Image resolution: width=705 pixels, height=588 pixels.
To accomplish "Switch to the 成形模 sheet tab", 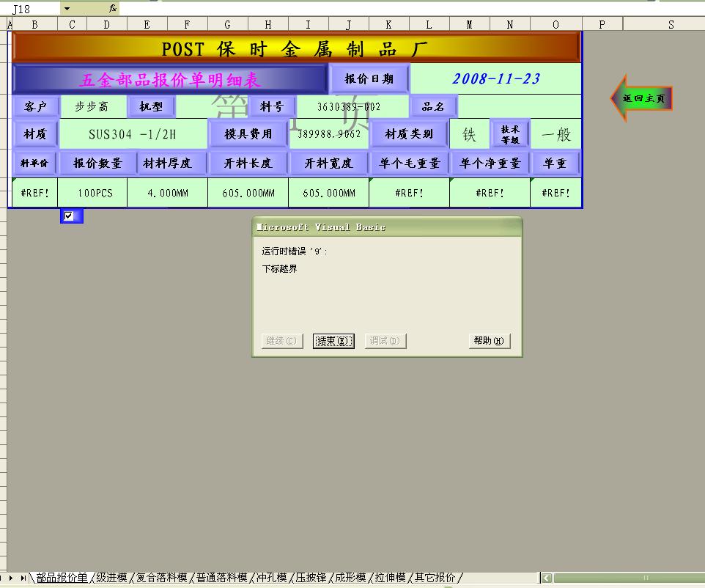I will coord(350,578).
